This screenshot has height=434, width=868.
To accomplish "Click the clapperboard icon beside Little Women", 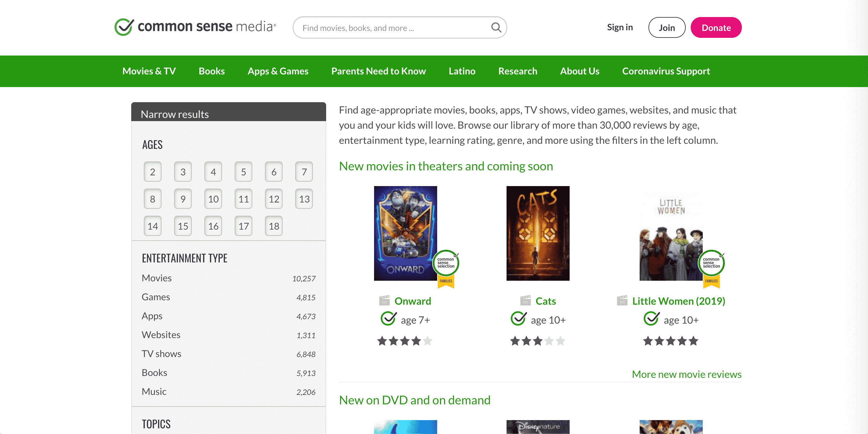I will (622, 300).
